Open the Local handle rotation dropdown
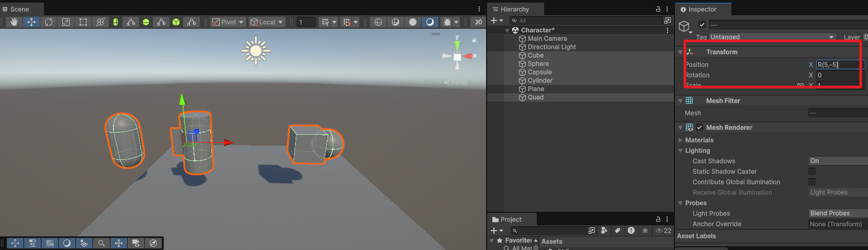The image size is (868, 250). [267, 22]
